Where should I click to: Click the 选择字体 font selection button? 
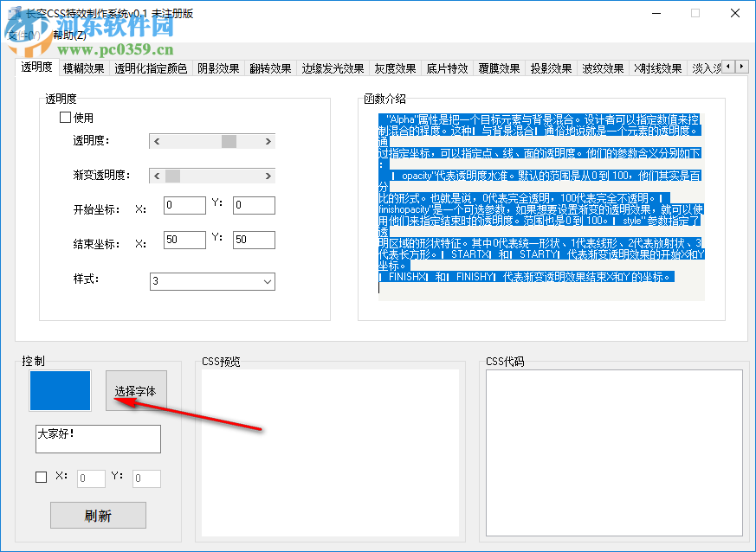tap(137, 390)
